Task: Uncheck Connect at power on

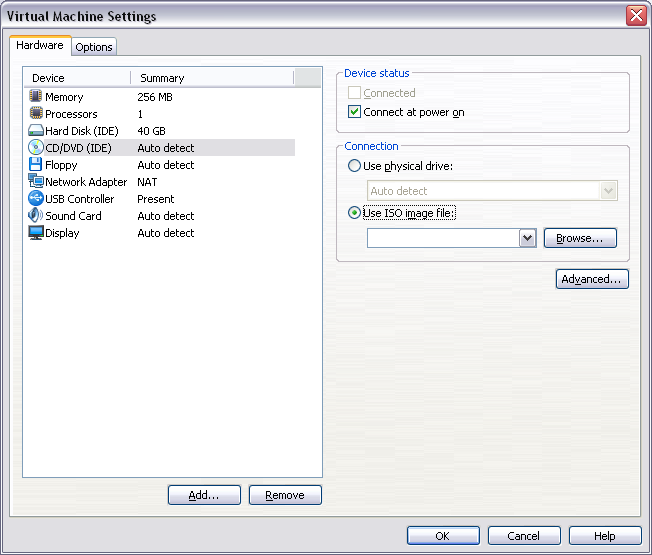Action: click(354, 112)
